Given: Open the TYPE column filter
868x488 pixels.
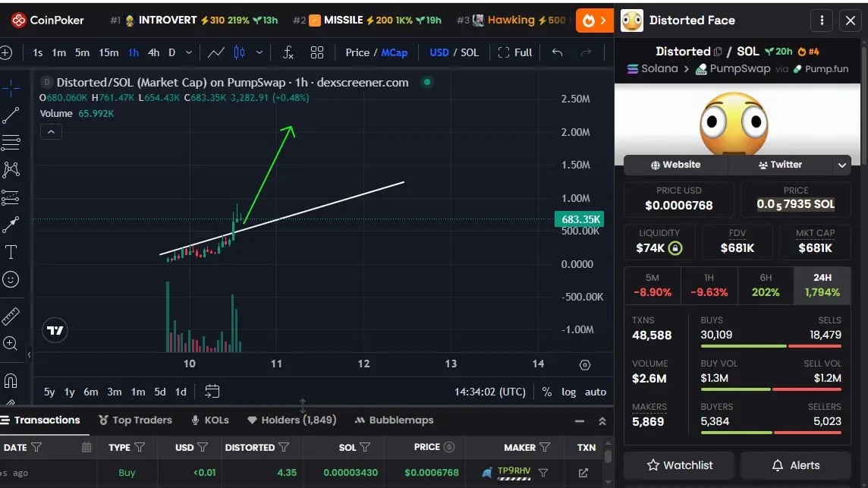Looking at the screenshot, I should tap(140, 447).
